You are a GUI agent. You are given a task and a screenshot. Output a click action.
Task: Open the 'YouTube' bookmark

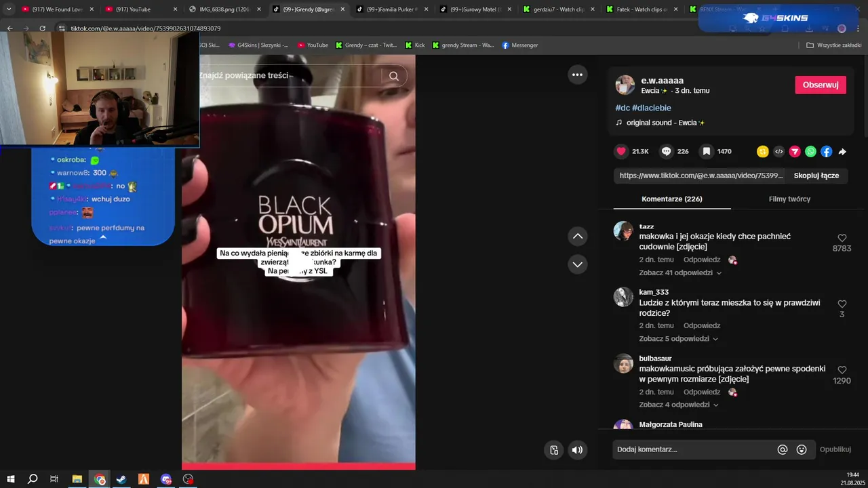313,45
